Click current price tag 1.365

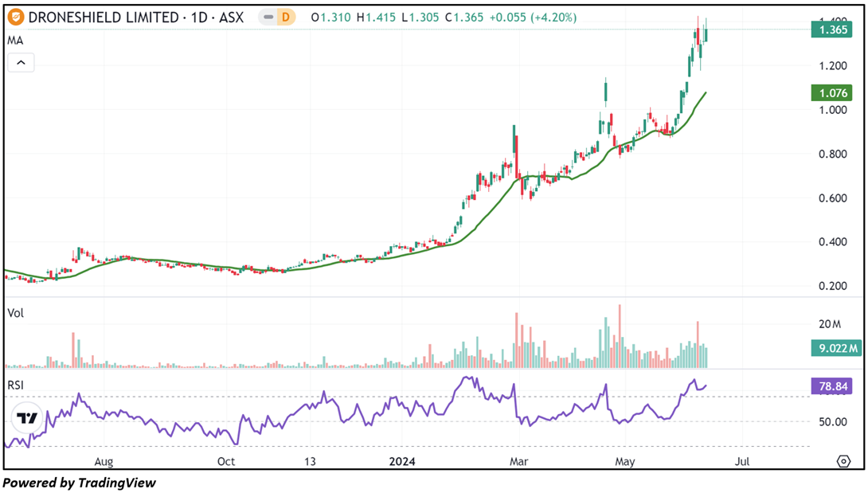(831, 29)
